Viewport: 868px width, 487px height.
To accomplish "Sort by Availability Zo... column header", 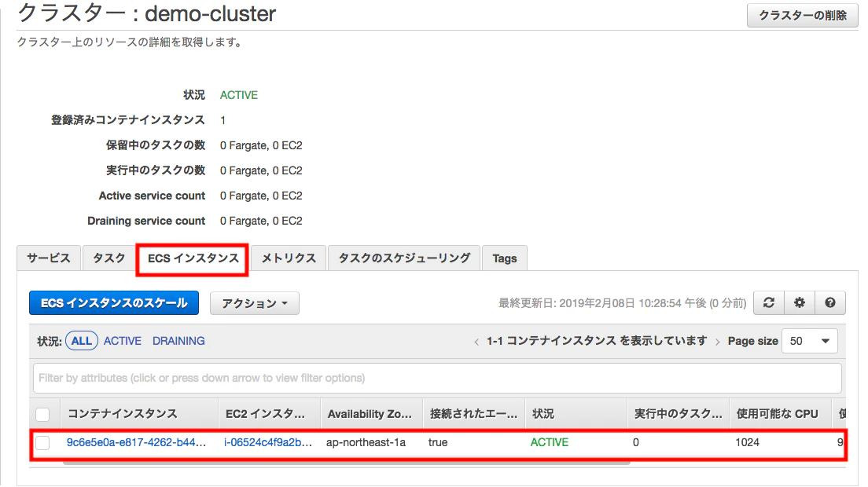I will tap(370, 414).
